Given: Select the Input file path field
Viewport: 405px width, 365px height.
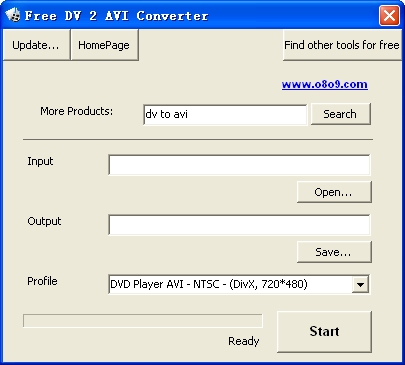Looking at the screenshot, I should click(x=239, y=165).
